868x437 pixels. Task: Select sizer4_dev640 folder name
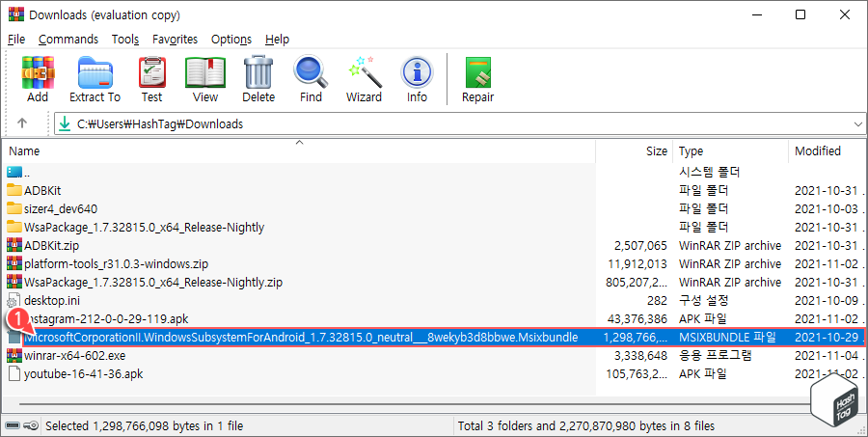[61, 208]
